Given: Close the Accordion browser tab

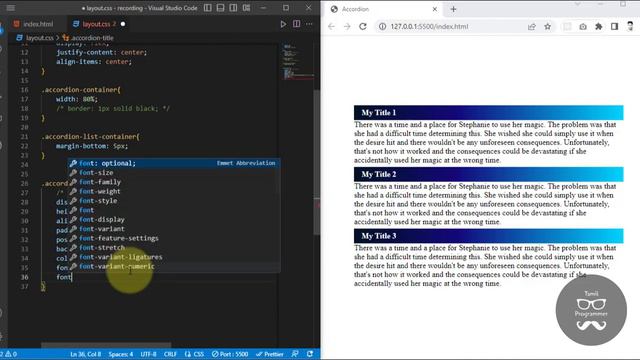Looking at the screenshot, I should pyautogui.click(x=435, y=9).
